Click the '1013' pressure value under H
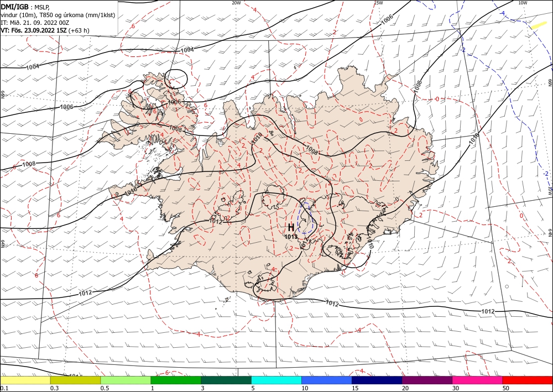Viewport: 553px width, 392px height. [291, 237]
